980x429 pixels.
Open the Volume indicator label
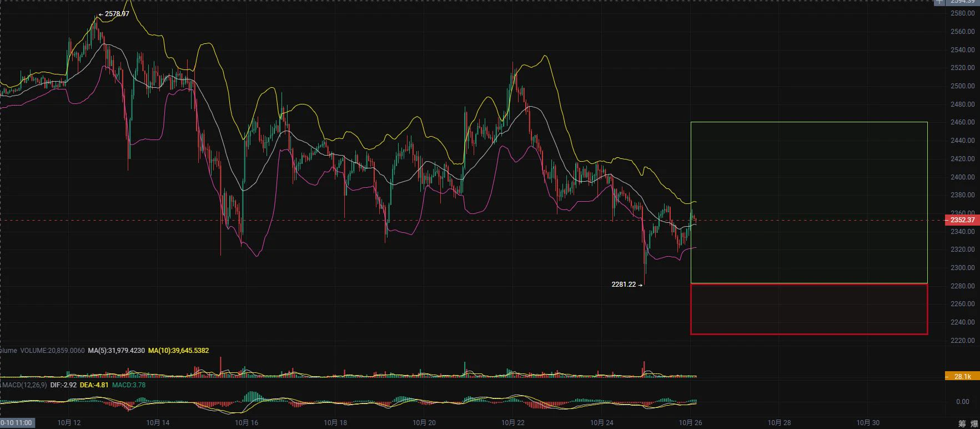(x=8, y=351)
